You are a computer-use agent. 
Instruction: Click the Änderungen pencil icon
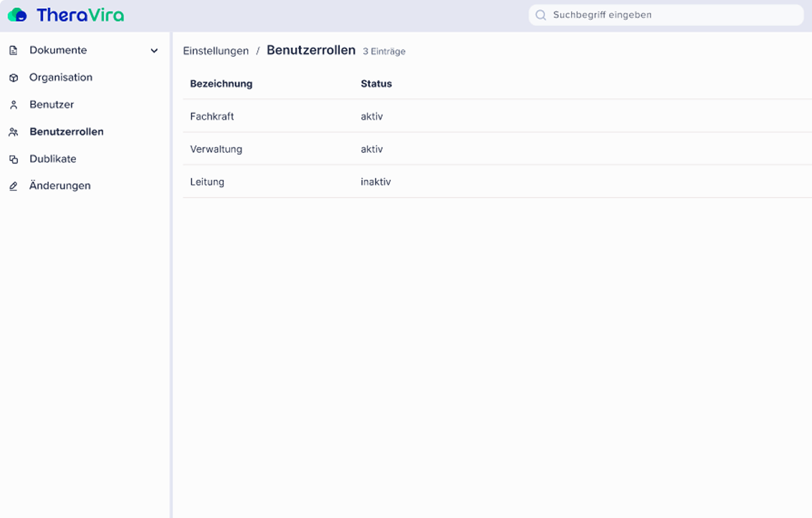13,186
